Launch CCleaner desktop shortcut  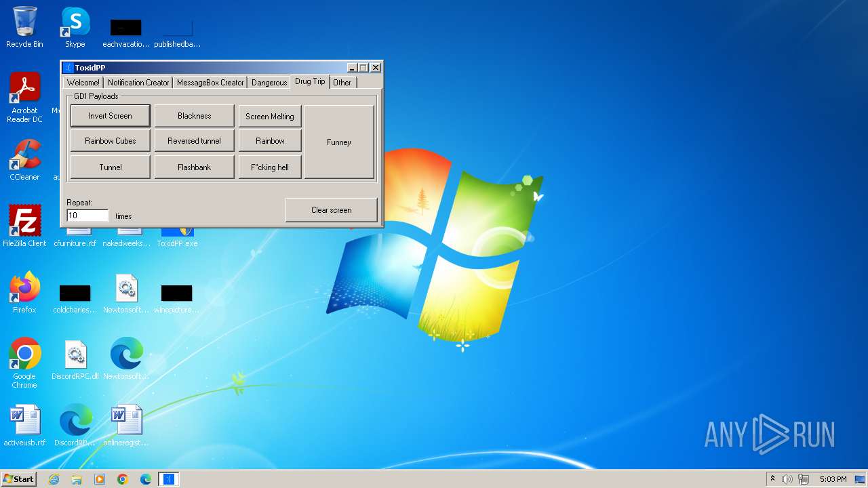click(x=24, y=160)
